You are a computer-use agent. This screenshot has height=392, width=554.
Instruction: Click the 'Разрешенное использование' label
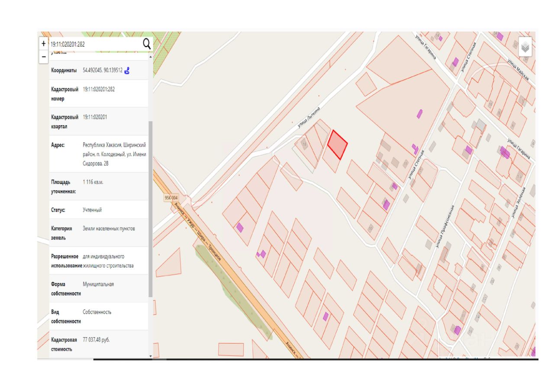(67, 261)
